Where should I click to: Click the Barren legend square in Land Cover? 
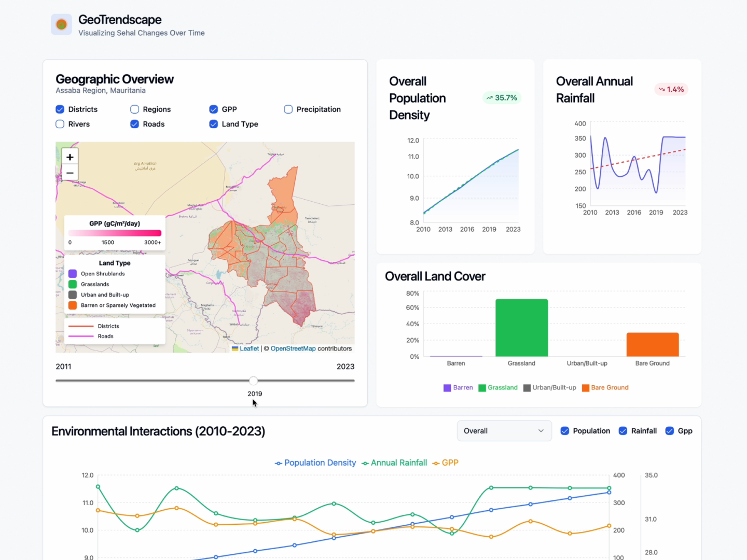click(447, 388)
